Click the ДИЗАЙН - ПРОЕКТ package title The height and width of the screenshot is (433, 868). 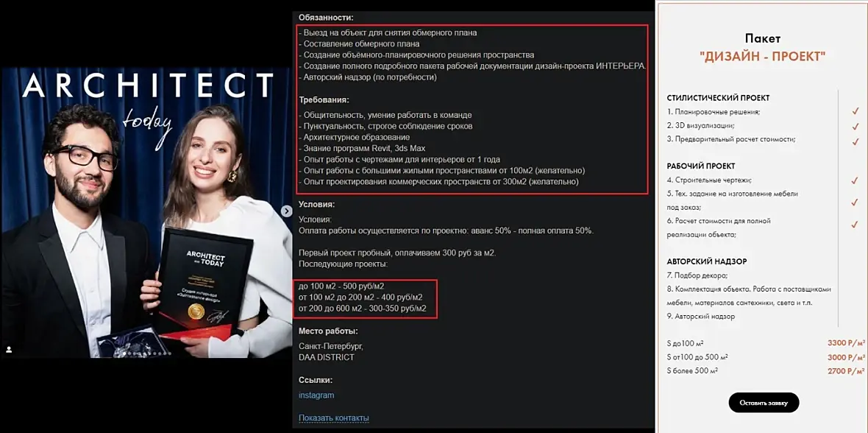point(763,56)
